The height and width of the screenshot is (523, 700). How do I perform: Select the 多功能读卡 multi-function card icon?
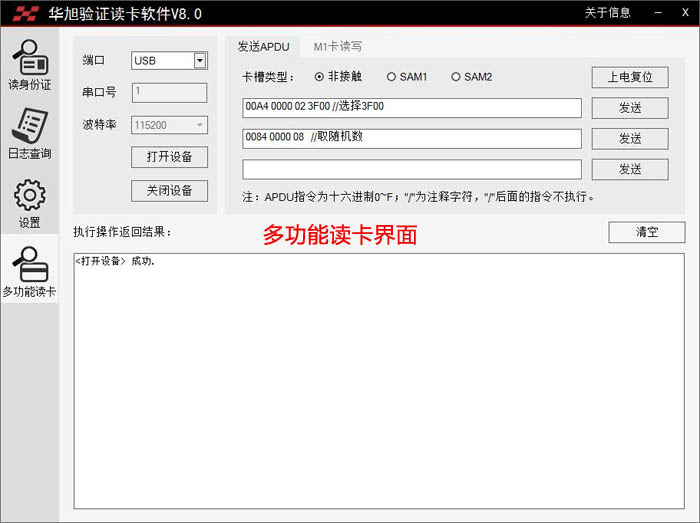pyautogui.click(x=29, y=271)
